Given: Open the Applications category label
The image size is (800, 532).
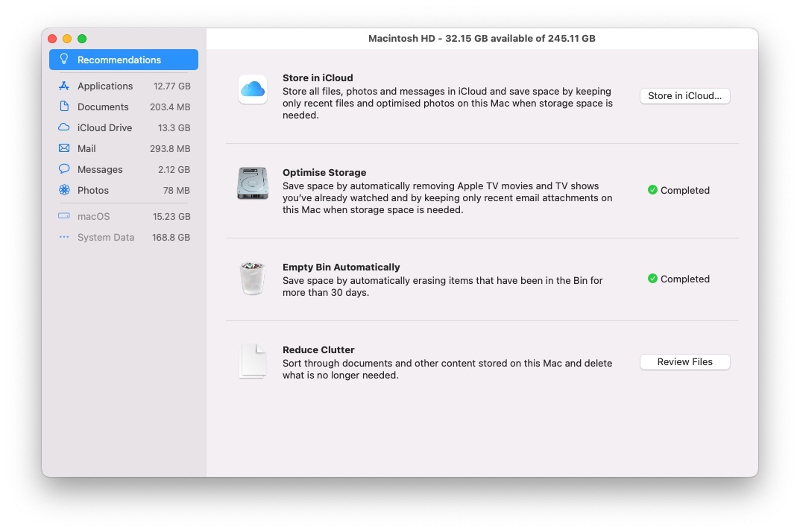Looking at the screenshot, I should [x=105, y=86].
